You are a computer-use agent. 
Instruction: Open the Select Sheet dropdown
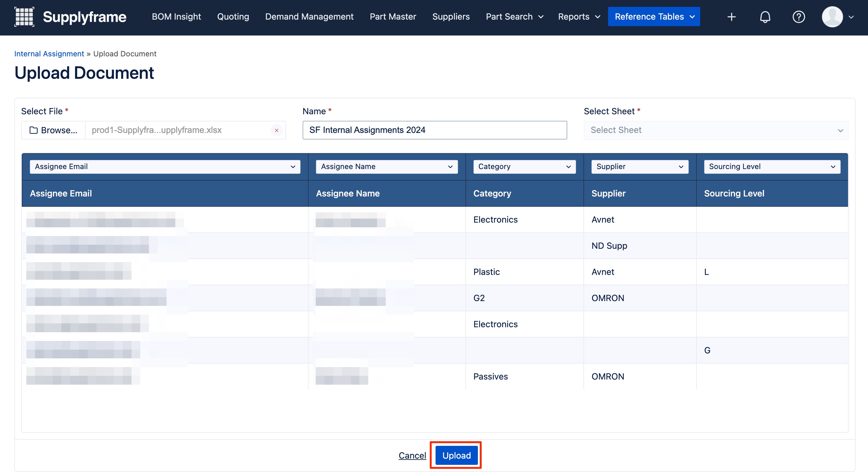pyautogui.click(x=716, y=130)
